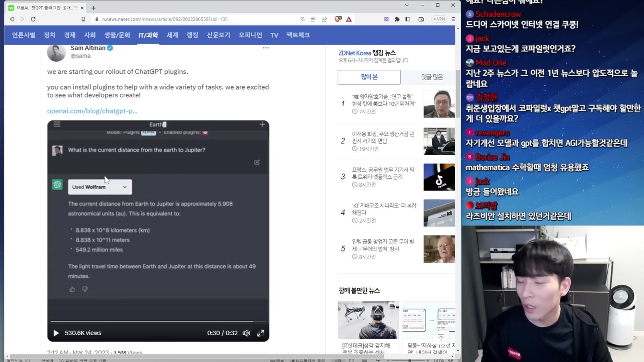Viewport: 644px width, 362px height.
Task: Open the 생활/문화 news section
Action: tap(117, 35)
